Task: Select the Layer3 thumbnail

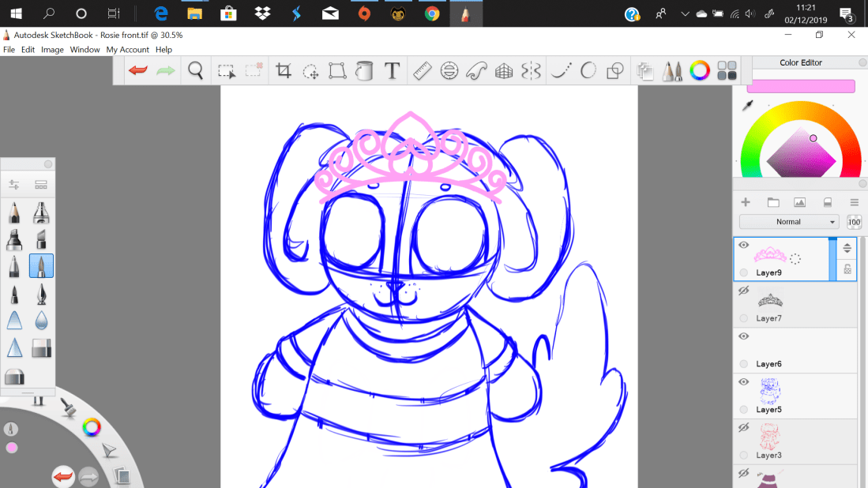Action: [x=769, y=436]
